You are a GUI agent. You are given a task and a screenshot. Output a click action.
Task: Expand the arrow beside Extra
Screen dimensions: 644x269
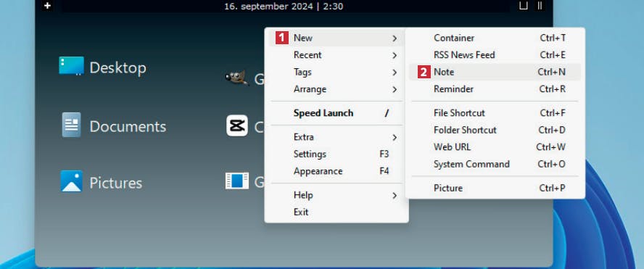click(395, 137)
